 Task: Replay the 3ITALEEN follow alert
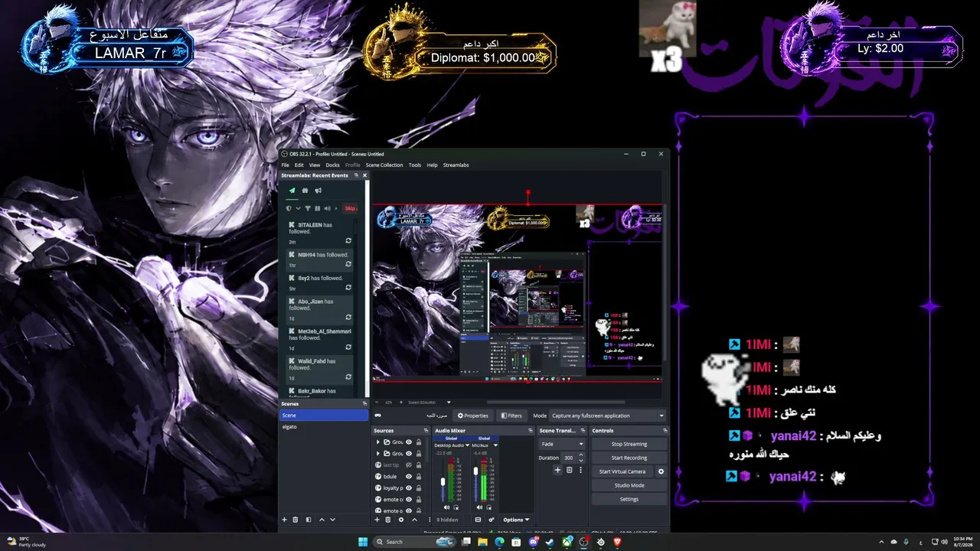pyautogui.click(x=348, y=241)
